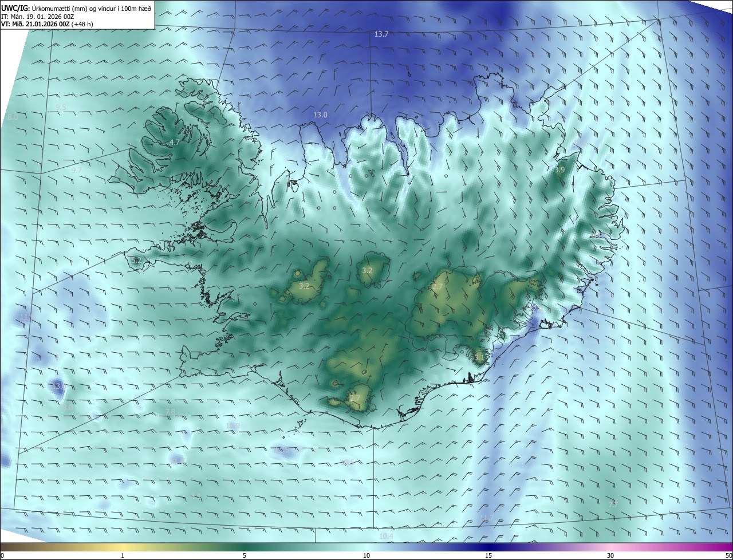This screenshot has width=733, height=560.
Task: Click the legend tick label 0
Action: click(x=2, y=555)
